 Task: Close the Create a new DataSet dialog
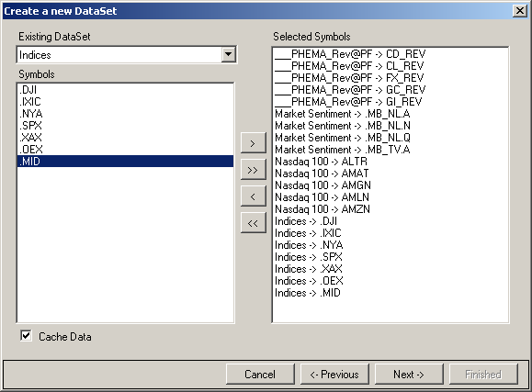pos(519,11)
